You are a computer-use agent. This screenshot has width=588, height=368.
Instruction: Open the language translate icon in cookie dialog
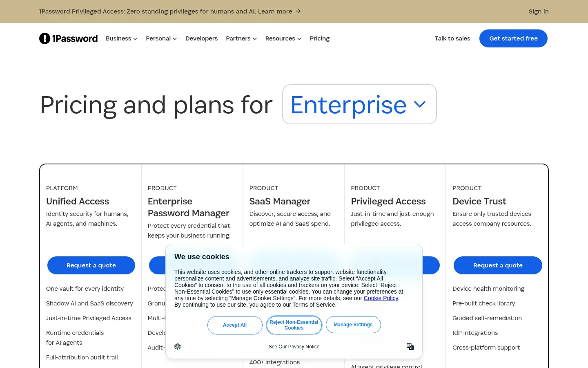[410, 346]
